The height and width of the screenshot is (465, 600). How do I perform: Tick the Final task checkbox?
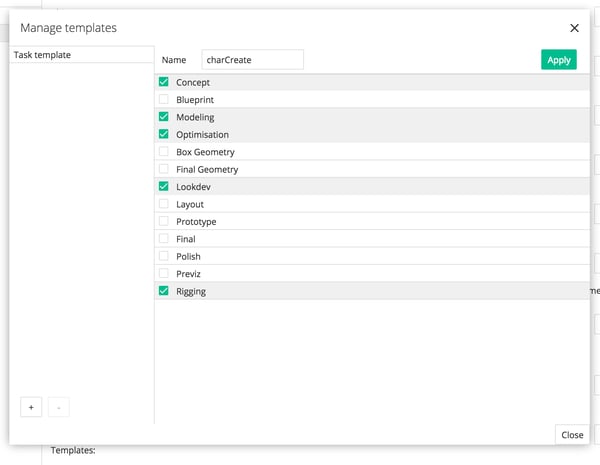[164, 239]
